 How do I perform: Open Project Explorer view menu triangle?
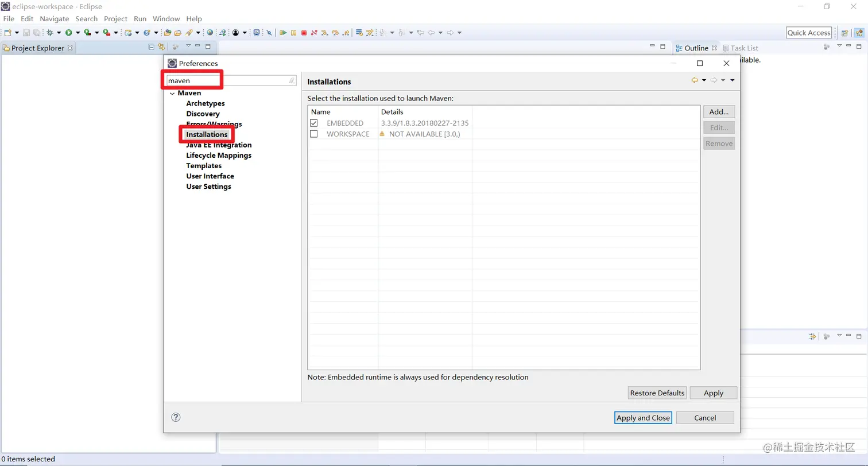tap(188, 46)
